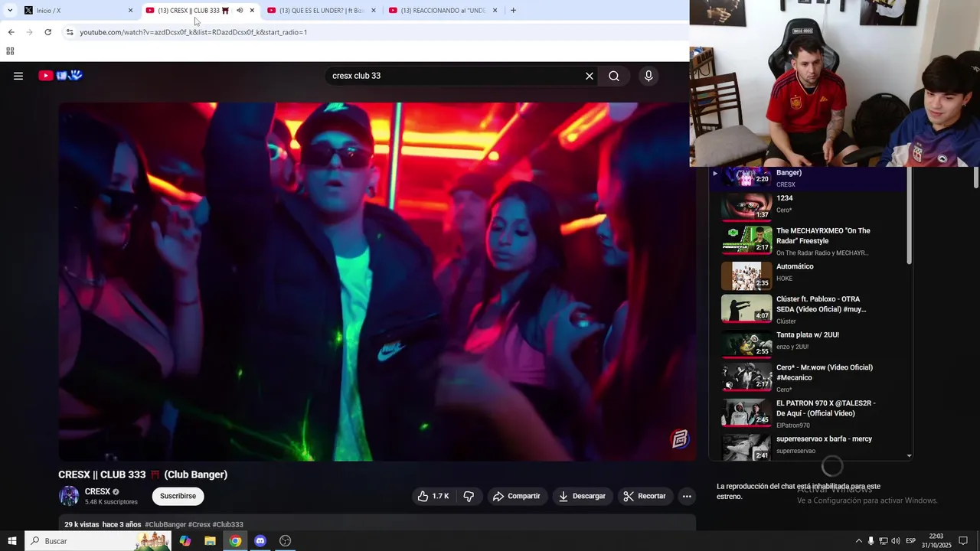
Task: Play Cero* - Mr.wow video
Action: 808,378
